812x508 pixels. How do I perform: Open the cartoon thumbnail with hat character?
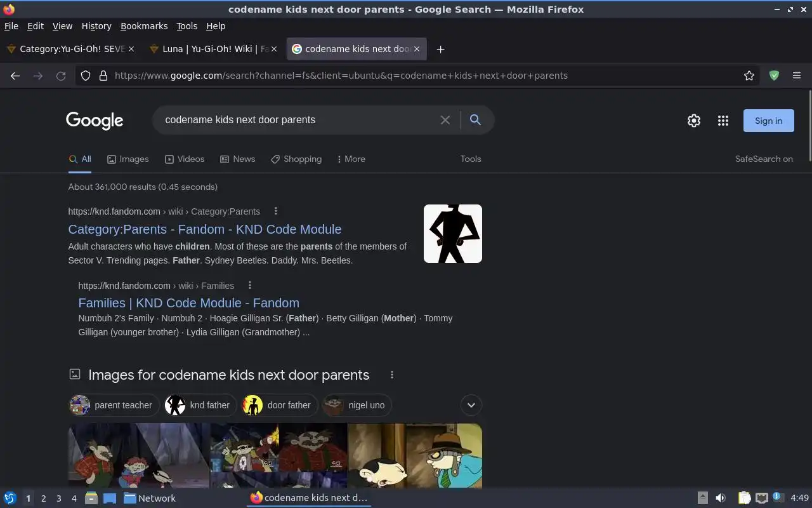[x=415, y=456]
